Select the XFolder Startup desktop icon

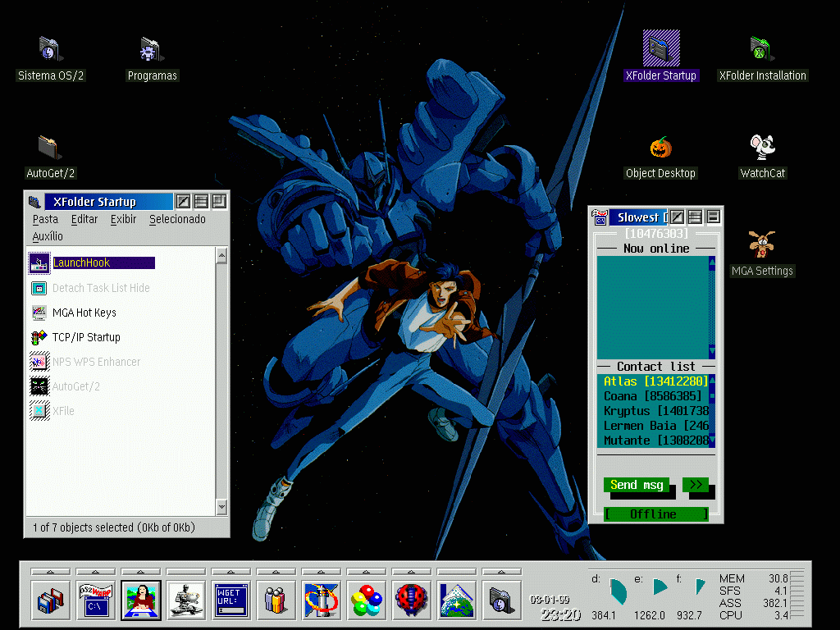click(x=661, y=48)
